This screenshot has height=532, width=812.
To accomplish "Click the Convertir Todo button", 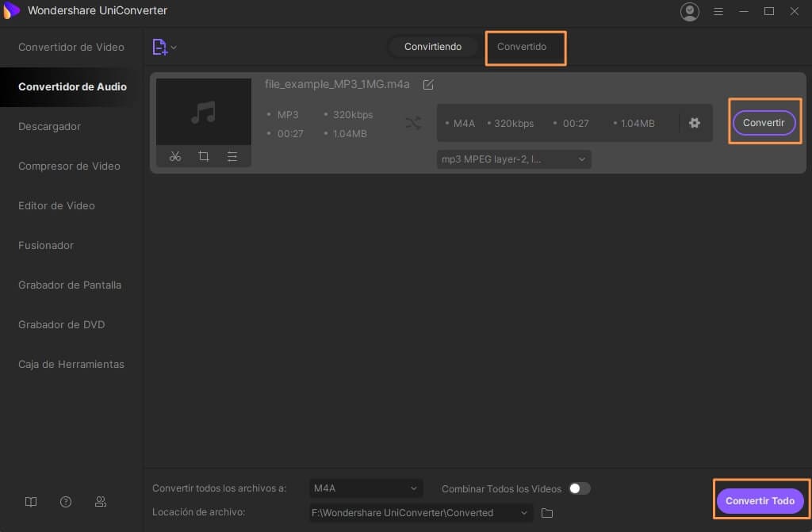I will coord(760,501).
